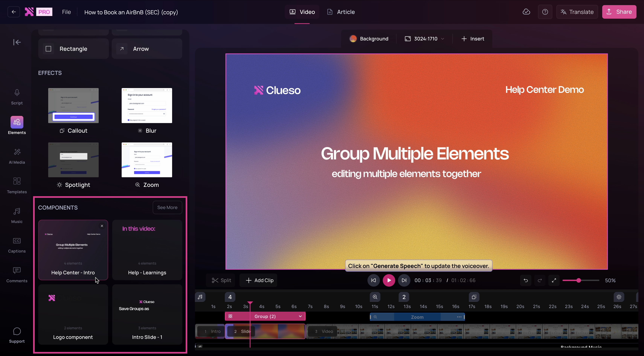This screenshot has height=356, width=644.
Task: Open the Zoom clip options menu
Action: click(459, 317)
